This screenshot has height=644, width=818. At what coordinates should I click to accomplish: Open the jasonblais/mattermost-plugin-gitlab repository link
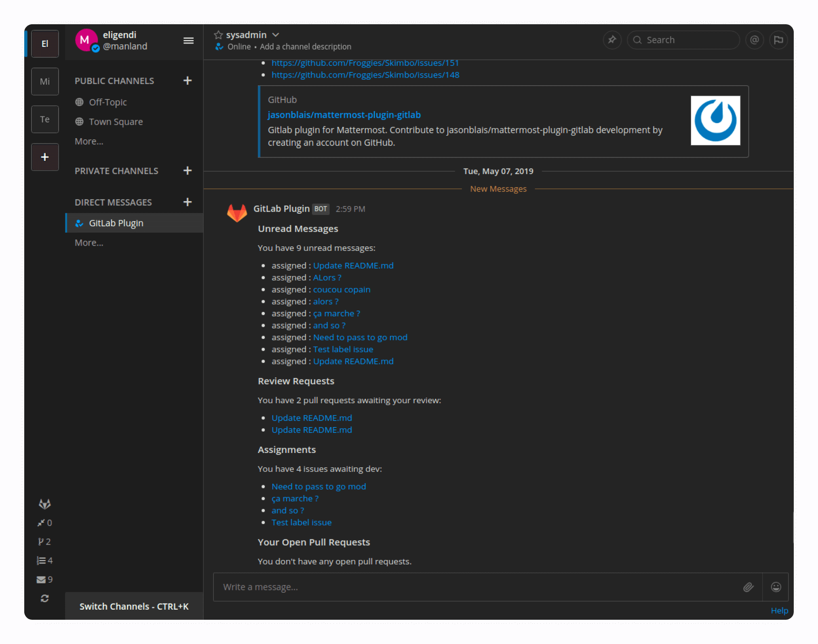click(x=344, y=115)
